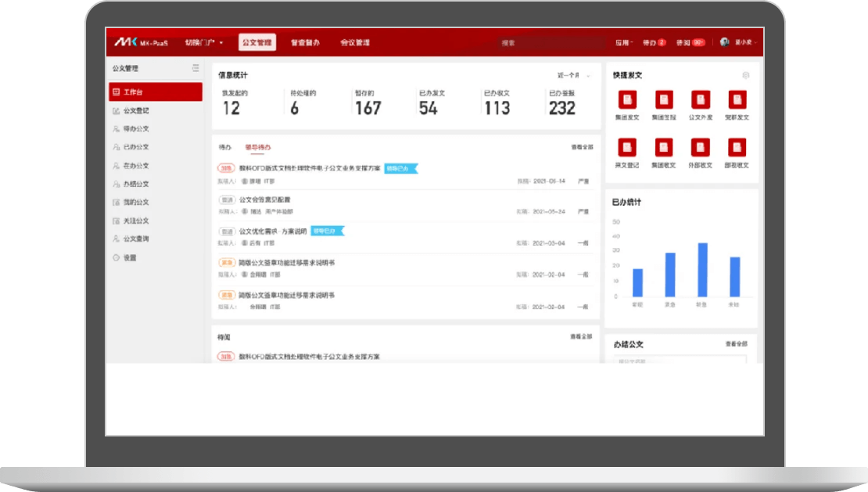Go to 设置 in the sidebar

click(130, 257)
